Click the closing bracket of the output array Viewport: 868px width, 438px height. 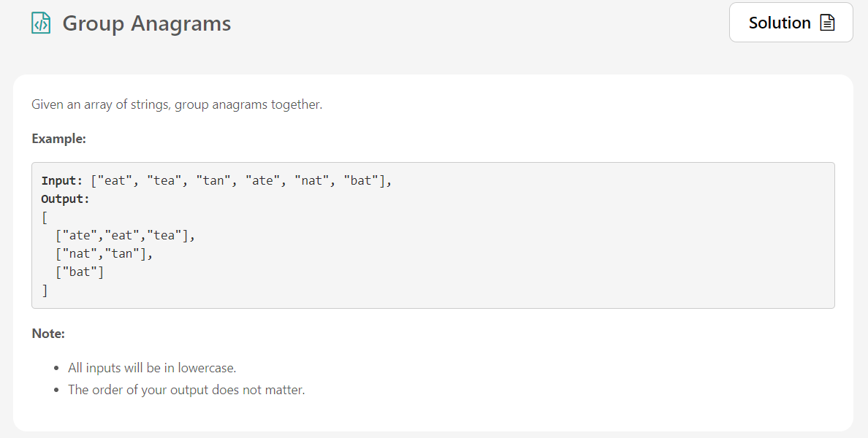point(45,291)
